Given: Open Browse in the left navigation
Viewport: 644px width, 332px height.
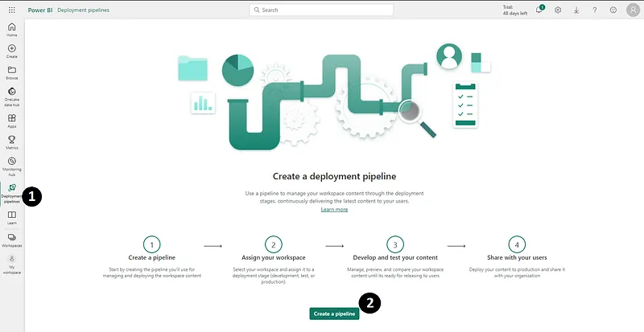Looking at the screenshot, I should (x=12, y=72).
